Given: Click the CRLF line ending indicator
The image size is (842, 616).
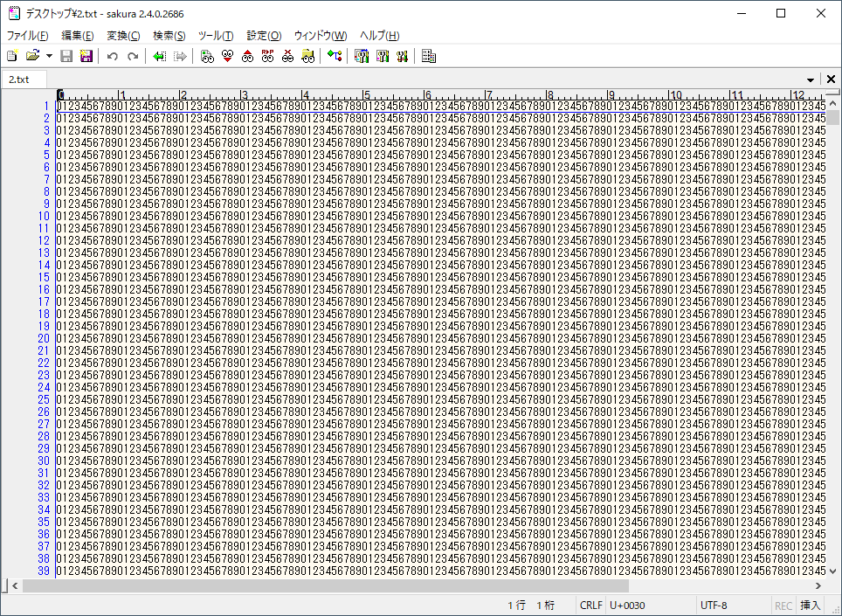Looking at the screenshot, I should tap(590, 606).
